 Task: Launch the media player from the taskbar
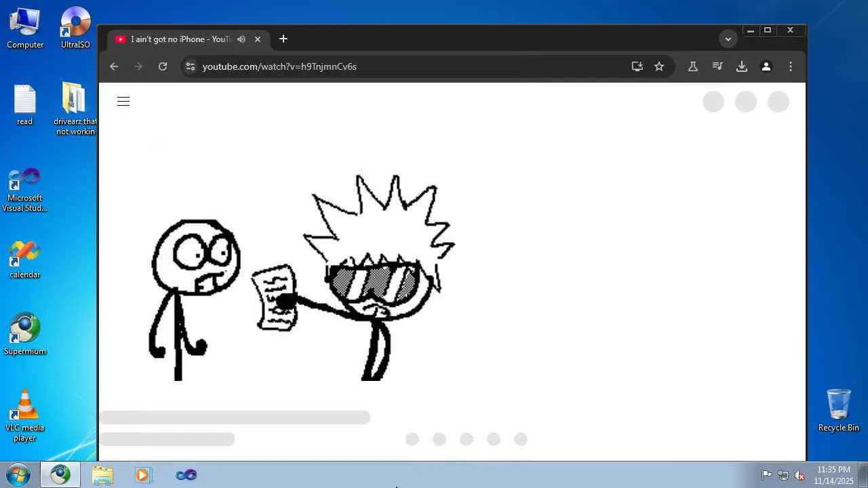click(x=142, y=474)
